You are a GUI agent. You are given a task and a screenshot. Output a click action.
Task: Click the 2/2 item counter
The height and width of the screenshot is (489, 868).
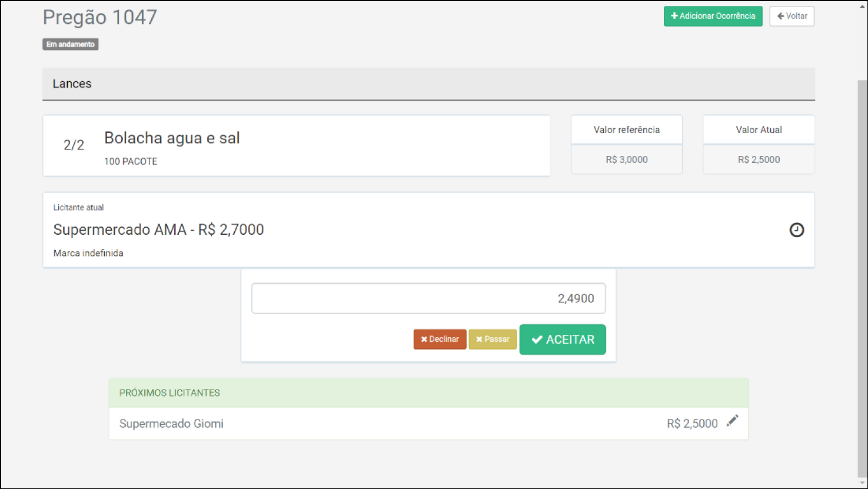click(x=74, y=145)
